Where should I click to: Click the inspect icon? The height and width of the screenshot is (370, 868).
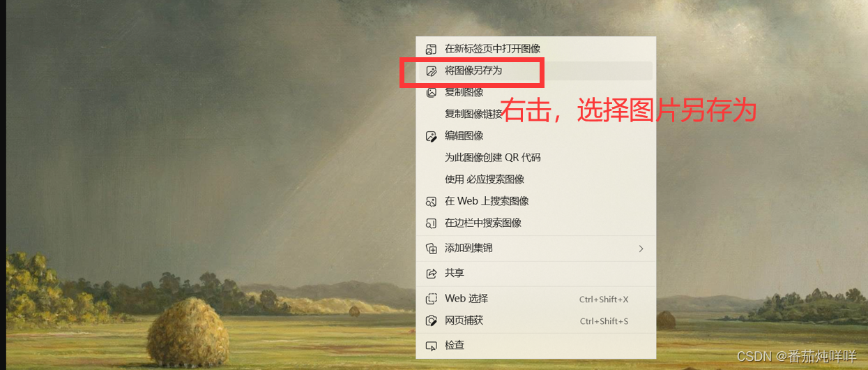[431, 346]
